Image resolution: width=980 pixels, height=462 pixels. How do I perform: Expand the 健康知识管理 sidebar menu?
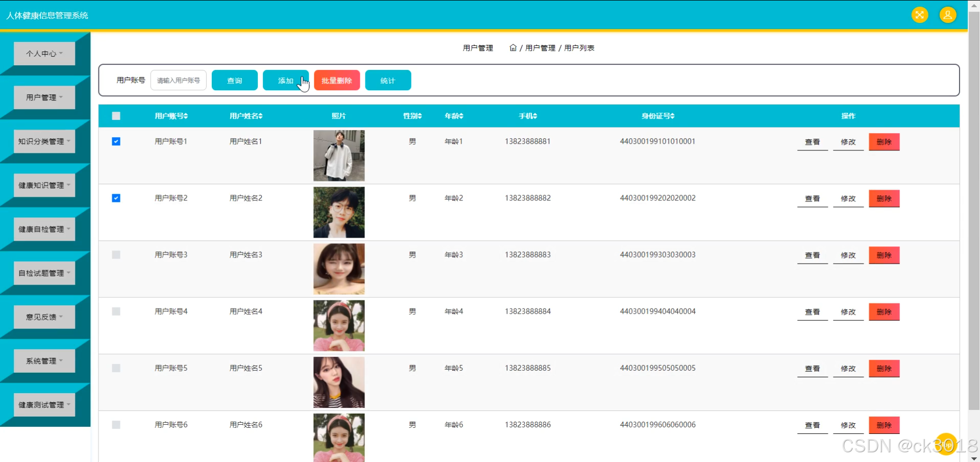[x=44, y=185]
